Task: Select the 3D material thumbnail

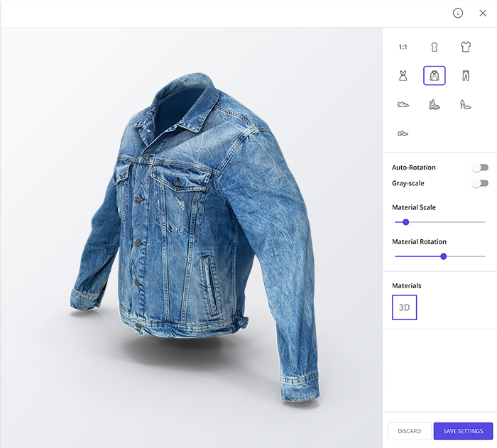Action: [x=405, y=307]
